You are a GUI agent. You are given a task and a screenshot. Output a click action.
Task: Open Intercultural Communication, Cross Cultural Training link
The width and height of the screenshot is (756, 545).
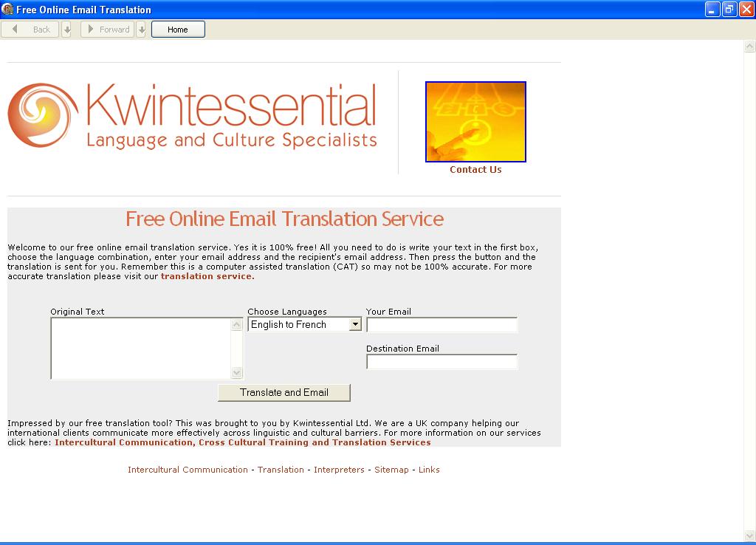pyautogui.click(x=242, y=443)
